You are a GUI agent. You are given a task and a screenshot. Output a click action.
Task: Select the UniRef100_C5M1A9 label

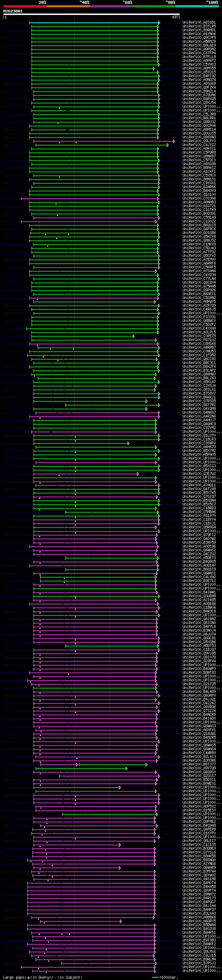(x=199, y=218)
